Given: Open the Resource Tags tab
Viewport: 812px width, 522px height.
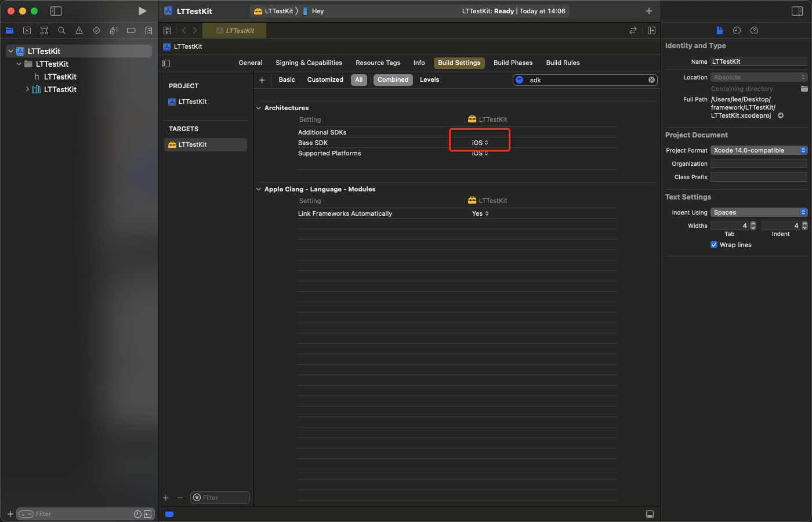Looking at the screenshot, I should [378, 63].
